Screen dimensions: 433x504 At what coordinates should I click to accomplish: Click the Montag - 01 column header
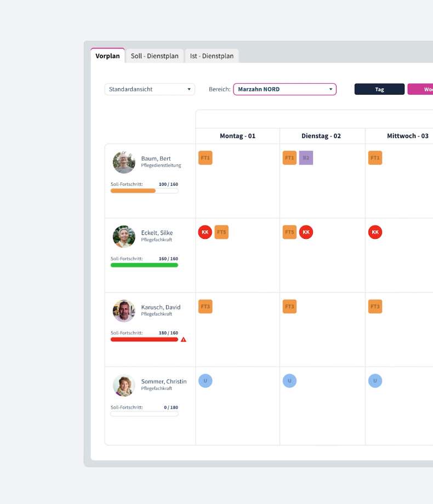point(237,136)
